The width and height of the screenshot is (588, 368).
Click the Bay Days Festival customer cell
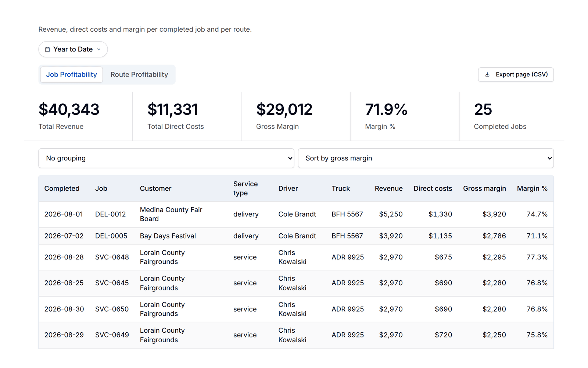[x=168, y=236]
